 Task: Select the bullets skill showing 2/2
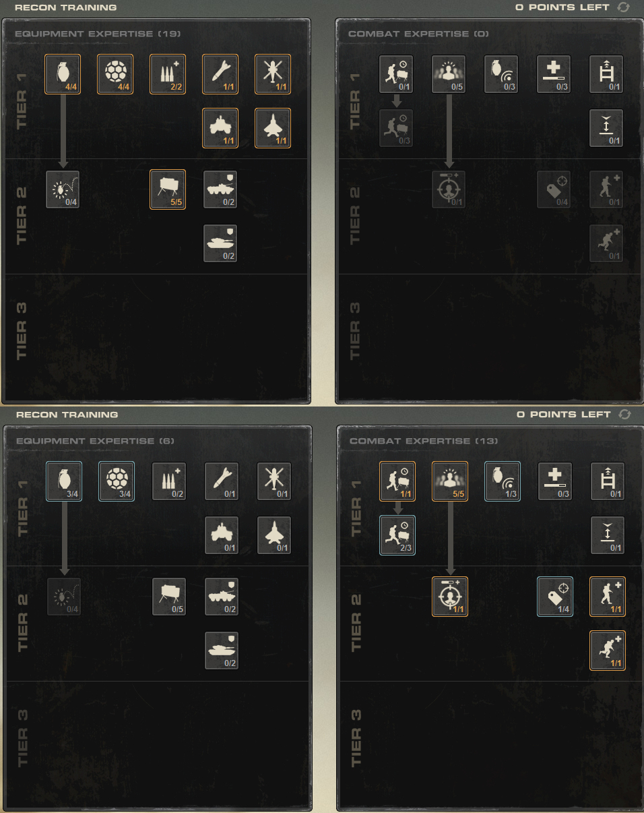point(168,74)
